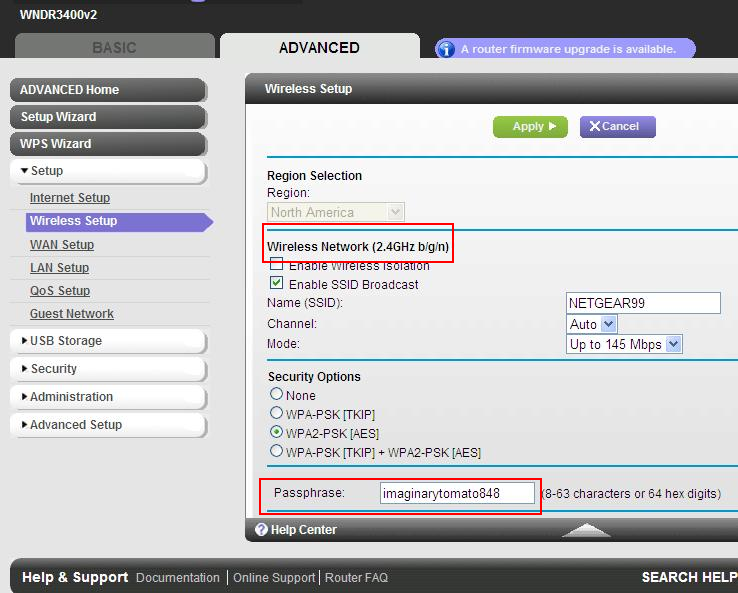Viewport: 738px width, 593px height.
Task: Click the SEARCH HELP label
Action: click(690, 577)
